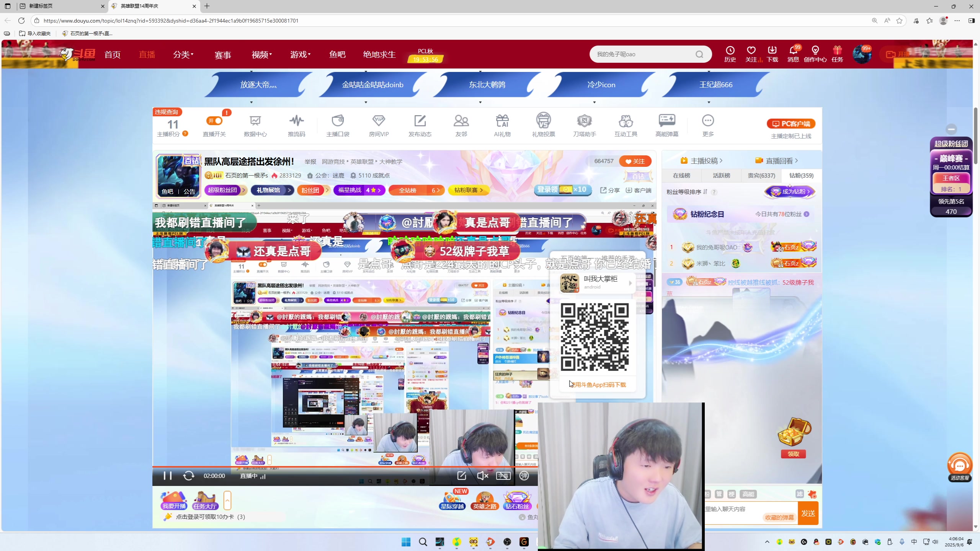Open 互动工具 interaction tools icon
Screen dimensions: 980x551
coord(626,125)
